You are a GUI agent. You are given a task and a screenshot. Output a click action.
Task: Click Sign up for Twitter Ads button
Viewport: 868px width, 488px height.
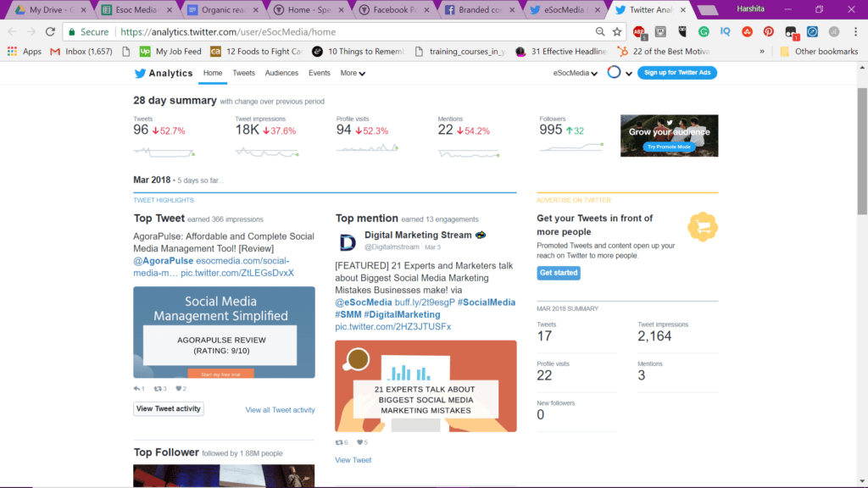click(677, 73)
